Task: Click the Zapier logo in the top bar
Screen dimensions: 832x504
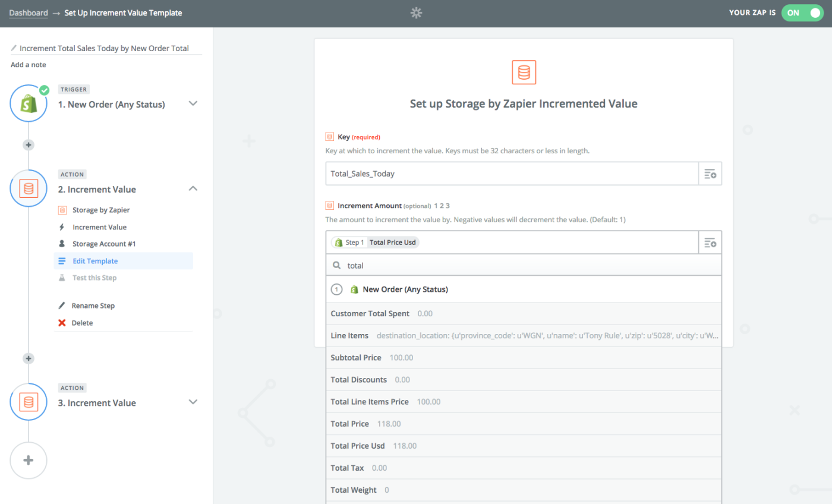Action: pos(416,12)
